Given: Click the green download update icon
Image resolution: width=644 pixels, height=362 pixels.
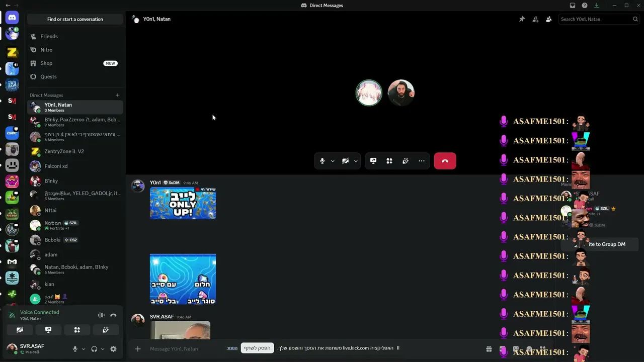Looking at the screenshot, I should click(x=597, y=6).
